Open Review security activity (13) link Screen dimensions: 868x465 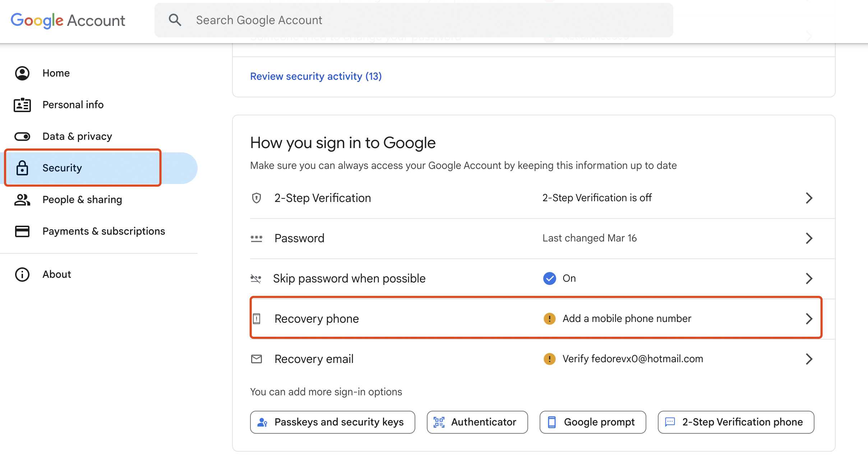316,77
